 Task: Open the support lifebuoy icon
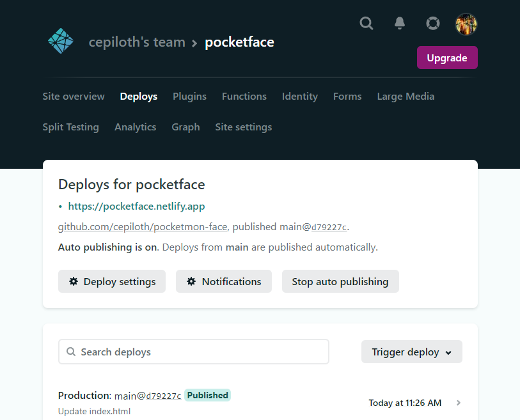point(433,24)
